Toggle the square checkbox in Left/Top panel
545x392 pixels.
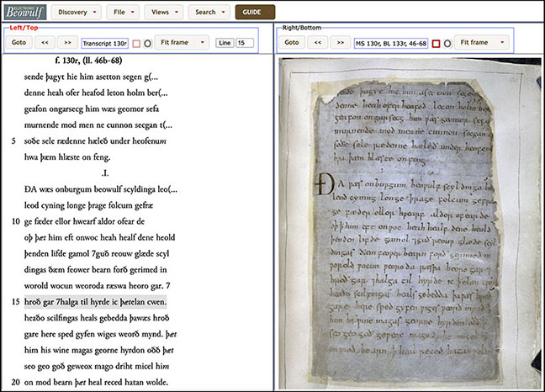(136, 44)
